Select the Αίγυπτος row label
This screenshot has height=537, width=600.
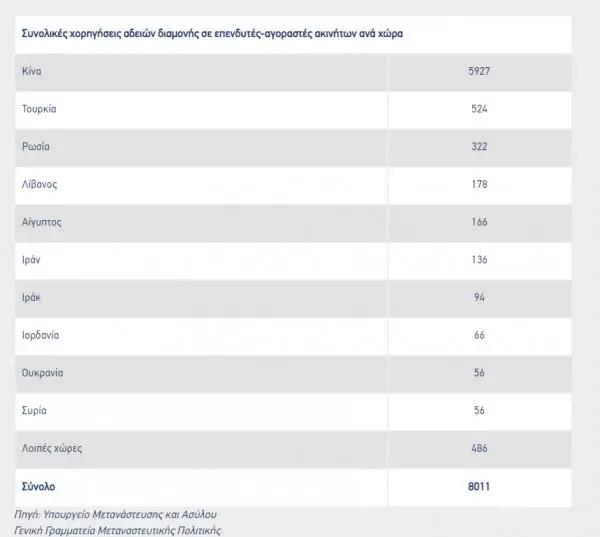tap(41, 222)
